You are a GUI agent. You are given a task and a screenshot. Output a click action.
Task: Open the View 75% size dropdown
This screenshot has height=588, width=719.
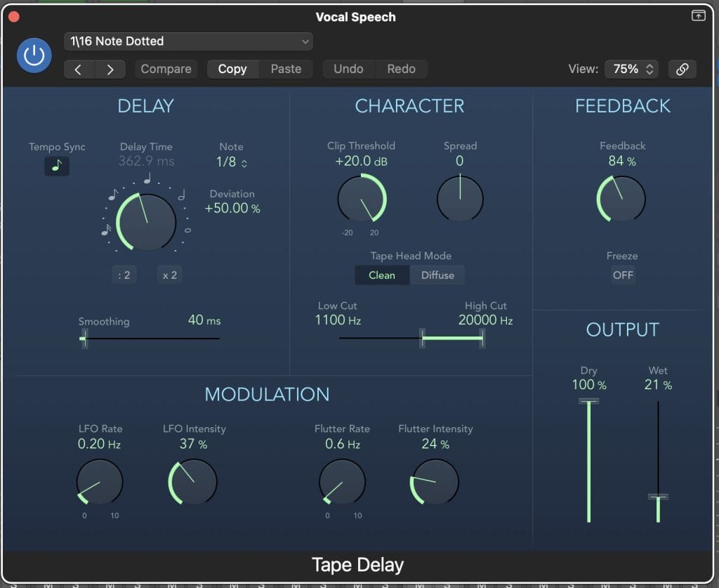click(x=631, y=69)
